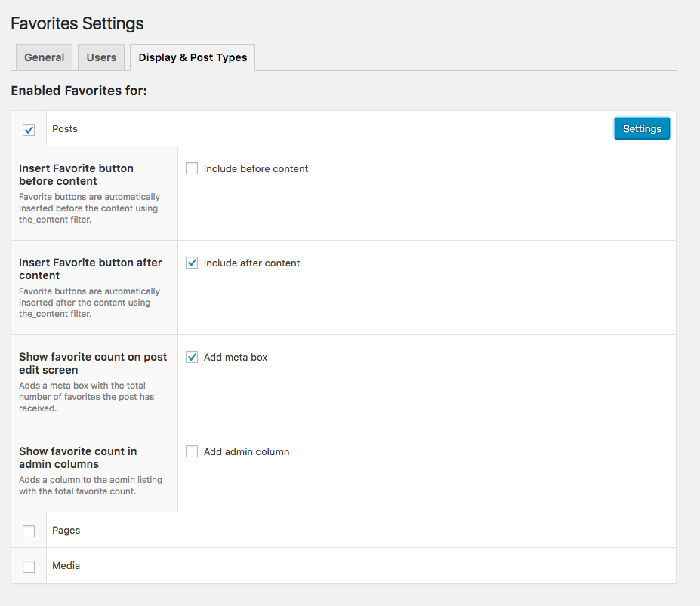Click the Media row label
The image size is (700, 606).
pos(66,566)
